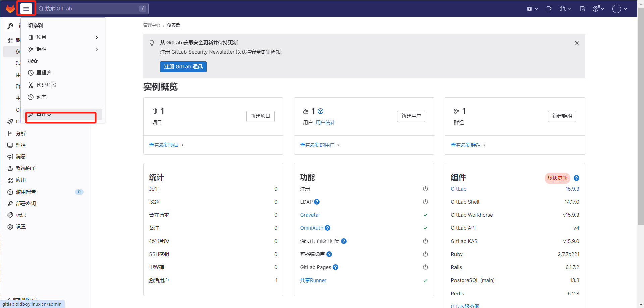Click the LDAP help icon
644x308 pixels.
click(317, 202)
